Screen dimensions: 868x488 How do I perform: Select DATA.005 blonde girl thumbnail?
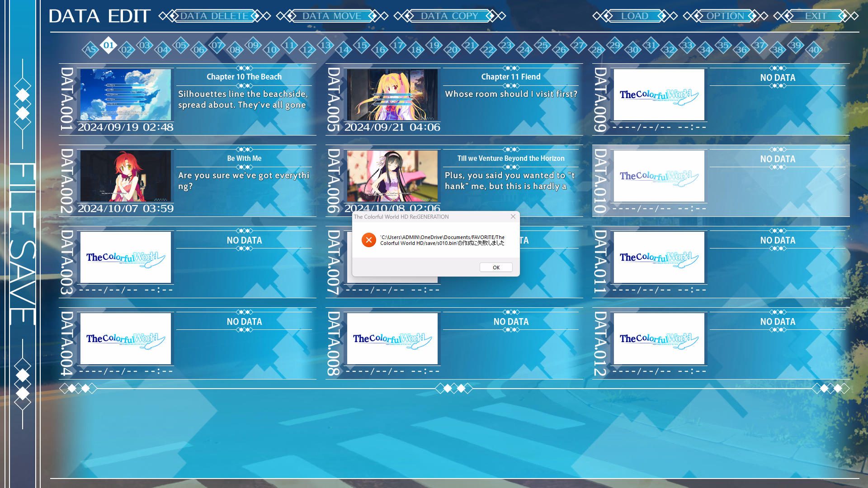click(392, 94)
